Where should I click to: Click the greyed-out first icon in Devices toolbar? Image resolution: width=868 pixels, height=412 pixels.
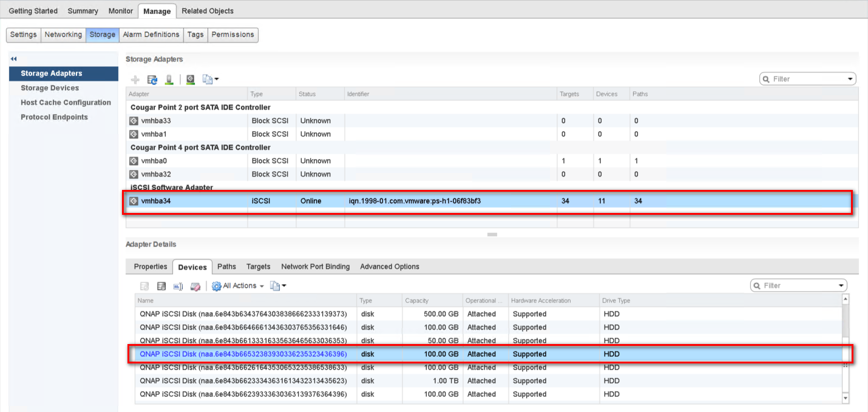[144, 286]
